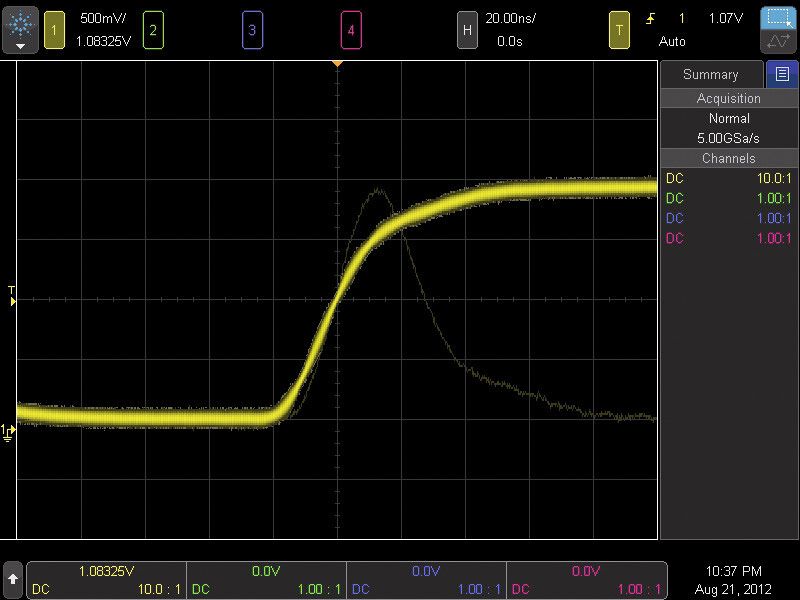This screenshot has width=800, height=600.
Task: Click the orange trigger time marker at top
Action: (x=337, y=64)
